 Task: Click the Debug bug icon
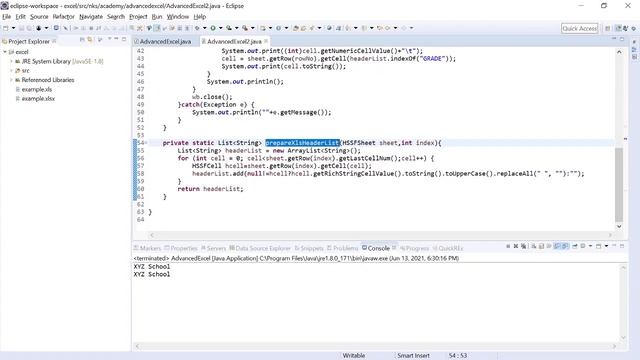pos(197,28)
